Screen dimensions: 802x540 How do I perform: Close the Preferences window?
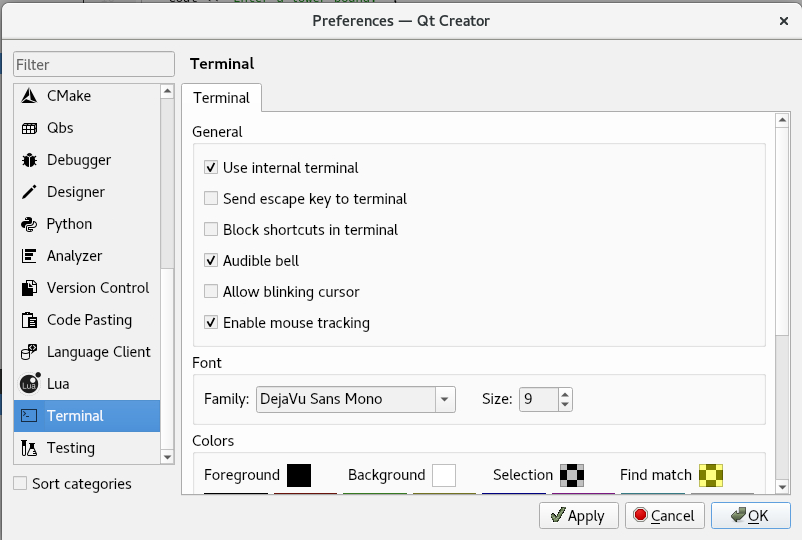[784, 21]
